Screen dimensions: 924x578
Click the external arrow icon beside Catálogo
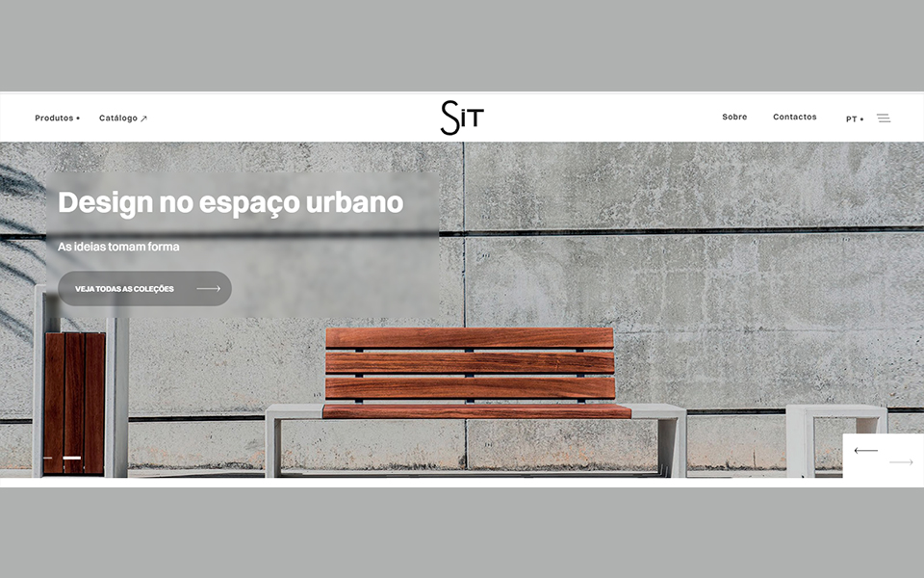point(144,118)
